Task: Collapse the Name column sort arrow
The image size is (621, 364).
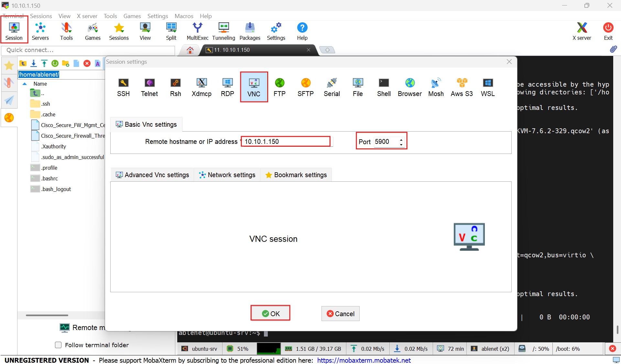Action: click(x=25, y=84)
